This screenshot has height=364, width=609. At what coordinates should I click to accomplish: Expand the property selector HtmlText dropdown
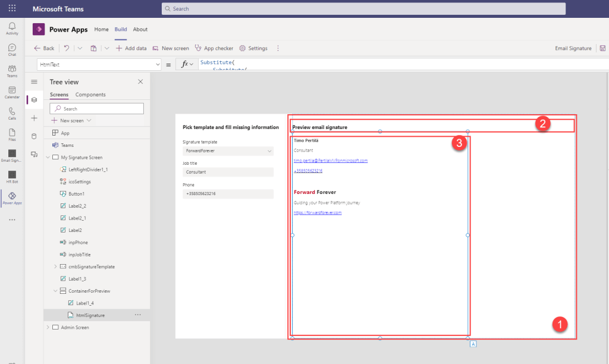(x=157, y=64)
